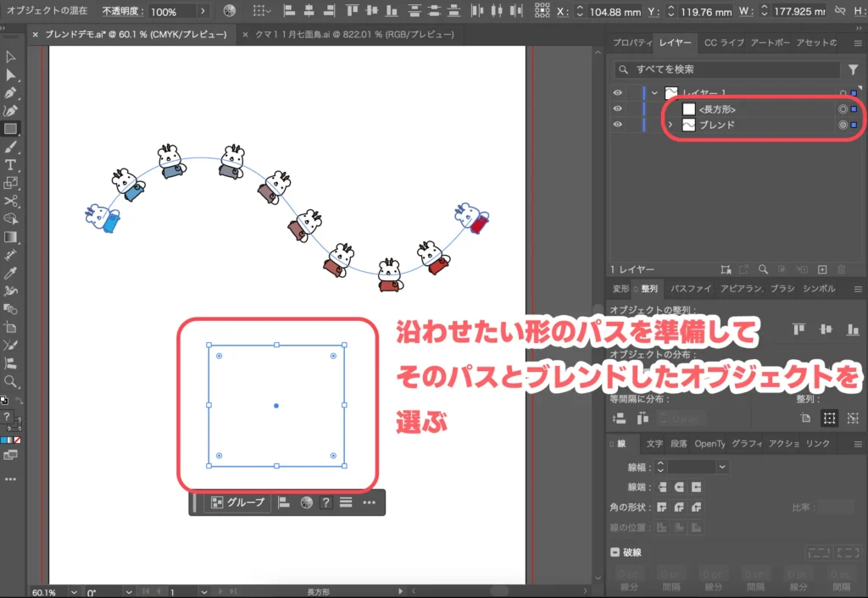Screen dimensions: 868x598
Task: Open the 線 stroke panel menu
Action: click(857, 444)
